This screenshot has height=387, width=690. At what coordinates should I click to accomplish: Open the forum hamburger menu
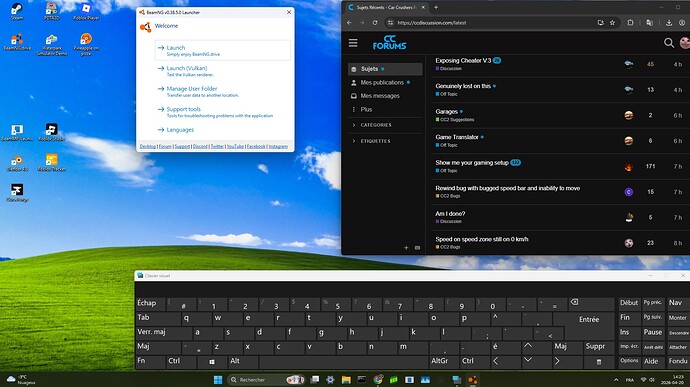coord(353,43)
